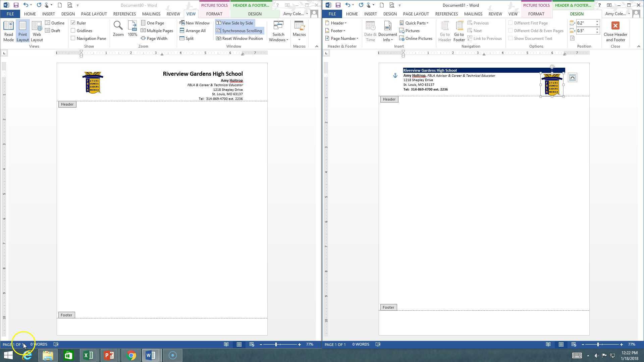Click the Split window icon
644x362 pixels.
pos(182,39)
